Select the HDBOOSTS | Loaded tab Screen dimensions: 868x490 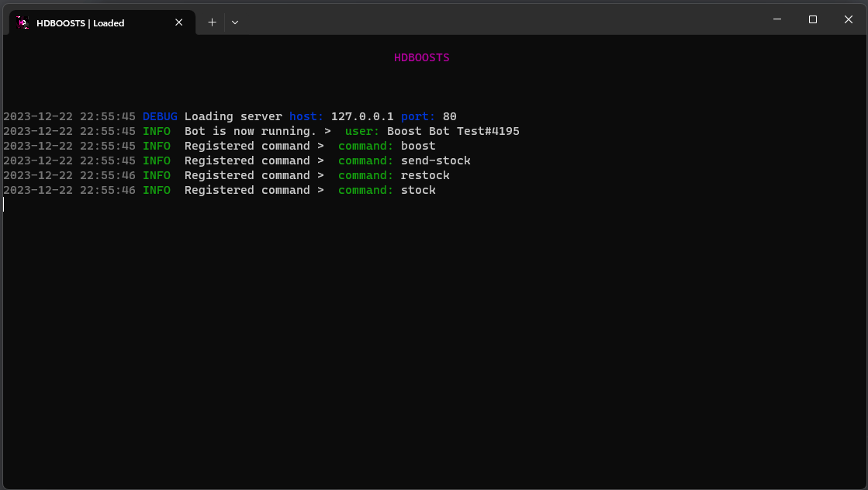coord(85,22)
